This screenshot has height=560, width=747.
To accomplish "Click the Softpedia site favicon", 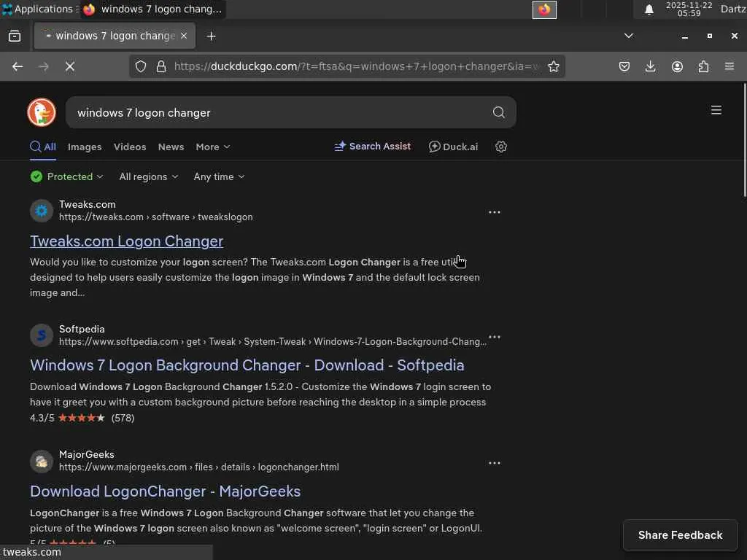I will [42, 335].
